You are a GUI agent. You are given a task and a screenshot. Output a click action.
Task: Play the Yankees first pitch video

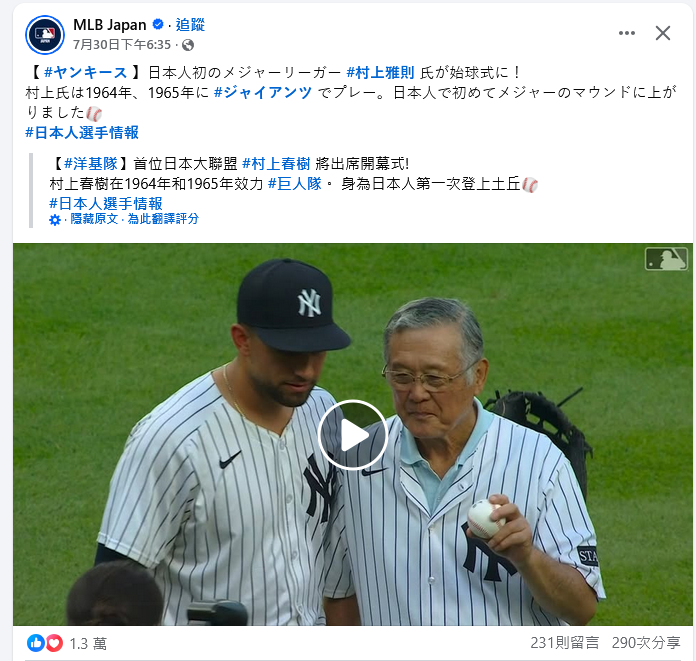pyautogui.click(x=352, y=435)
